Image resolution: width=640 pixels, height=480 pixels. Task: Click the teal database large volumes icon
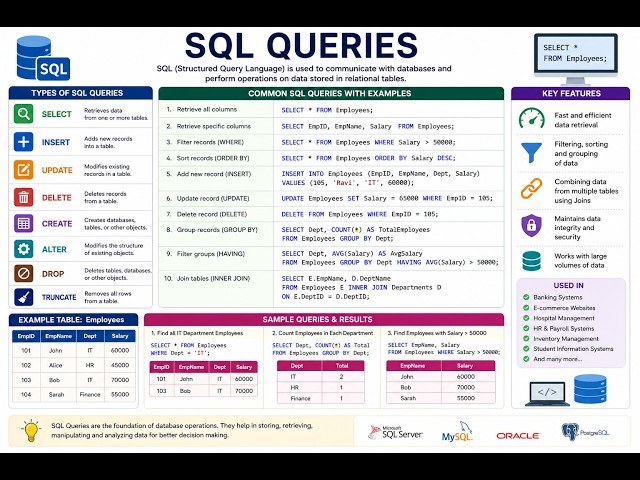point(531,261)
